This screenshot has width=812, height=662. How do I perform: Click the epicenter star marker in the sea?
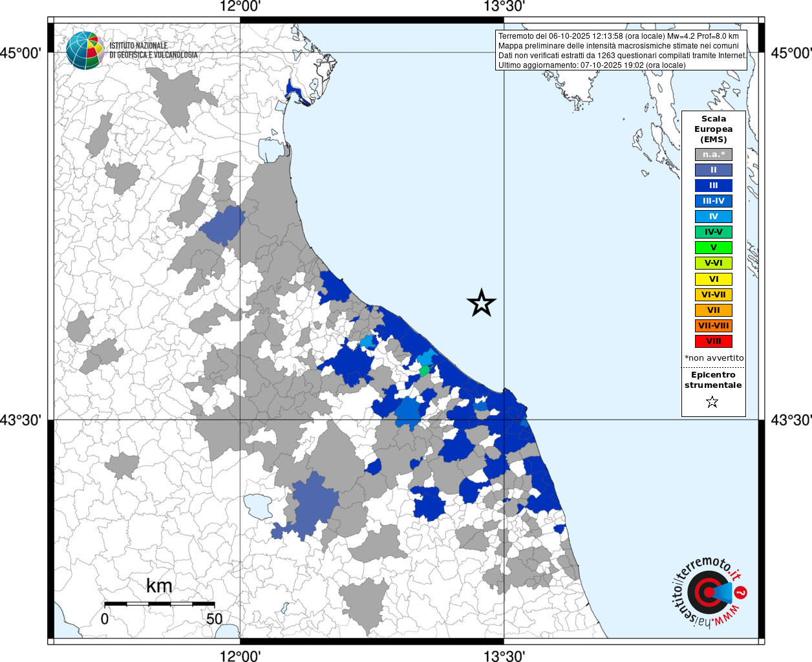(481, 303)
